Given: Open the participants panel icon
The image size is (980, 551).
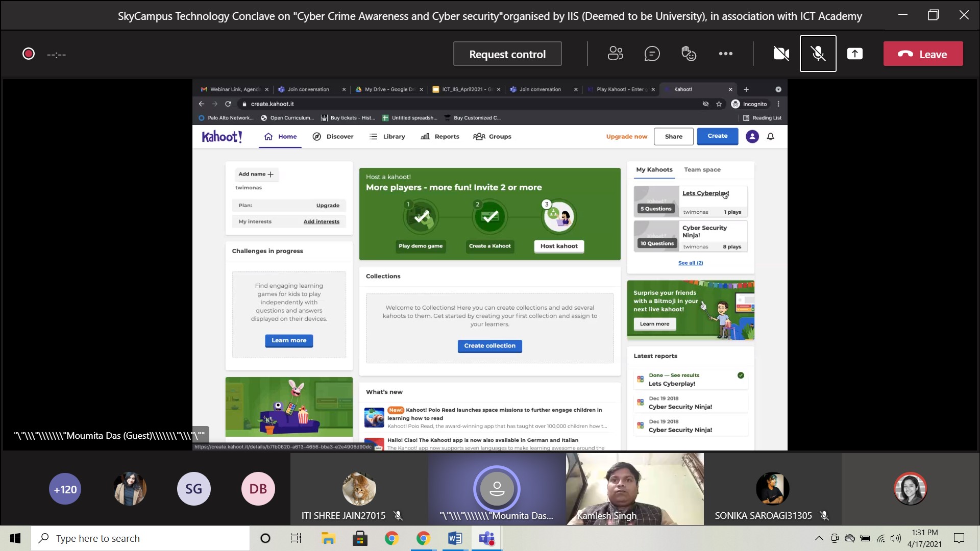Looking at the screenshot, I should click(x=615, y=54).
